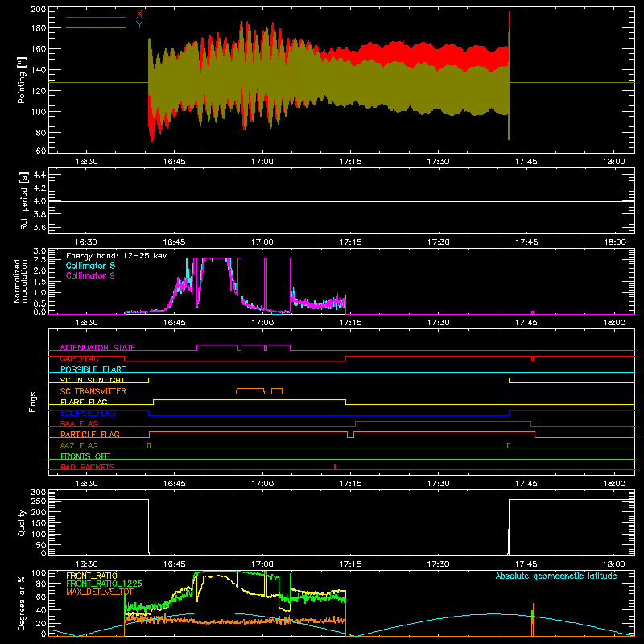
Task: Click the "Quality" y-axis title
Action: (x=22, y=522)
